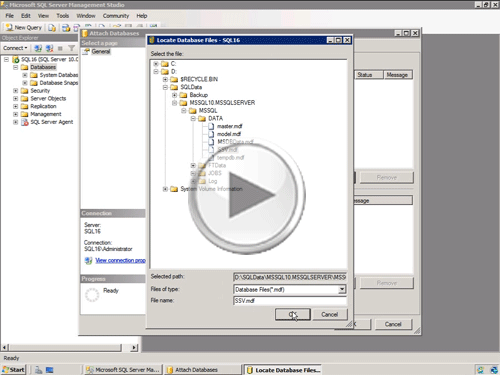The height and width of the screenshot is (375, 500).
Task: Select the General page in Attach Databases
Action: point(101,51)
